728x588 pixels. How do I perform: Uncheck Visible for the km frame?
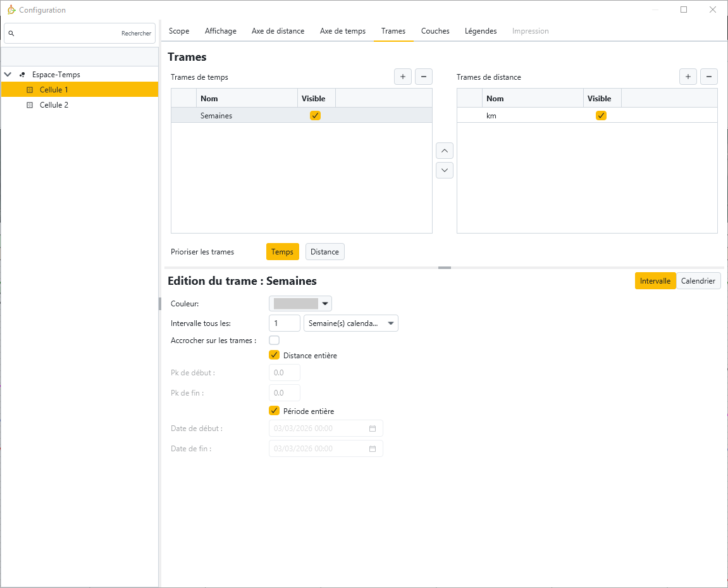pos(601,115)
